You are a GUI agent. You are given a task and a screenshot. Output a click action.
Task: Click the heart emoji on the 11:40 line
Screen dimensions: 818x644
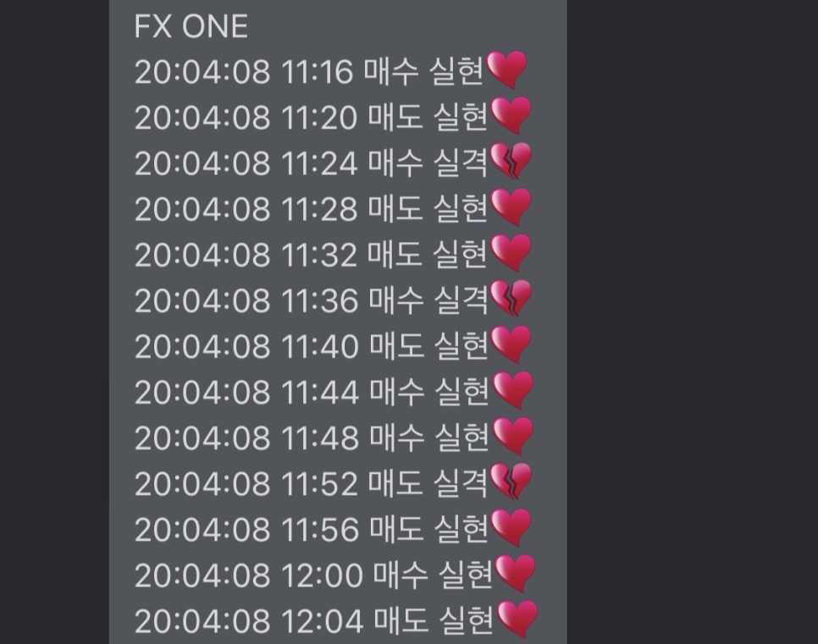click(x=511, y=344)
